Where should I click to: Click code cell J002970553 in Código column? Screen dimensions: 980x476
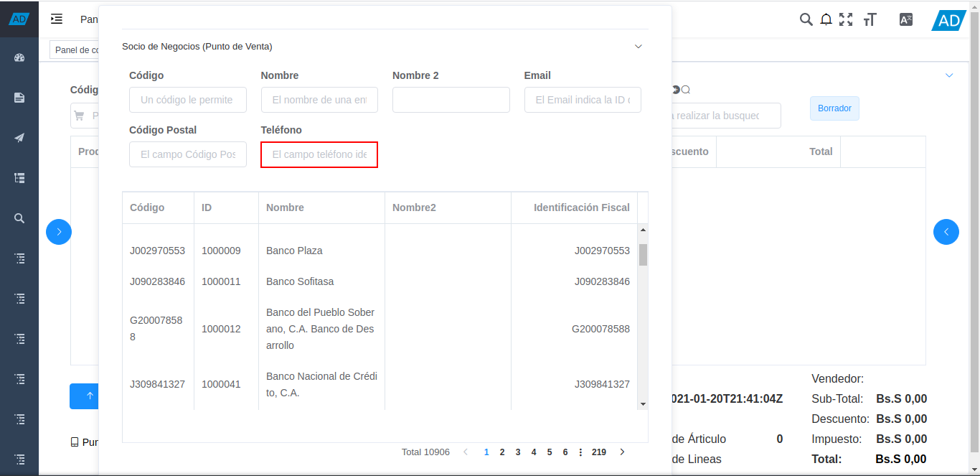pyautogui.click(x=157, y=251)
